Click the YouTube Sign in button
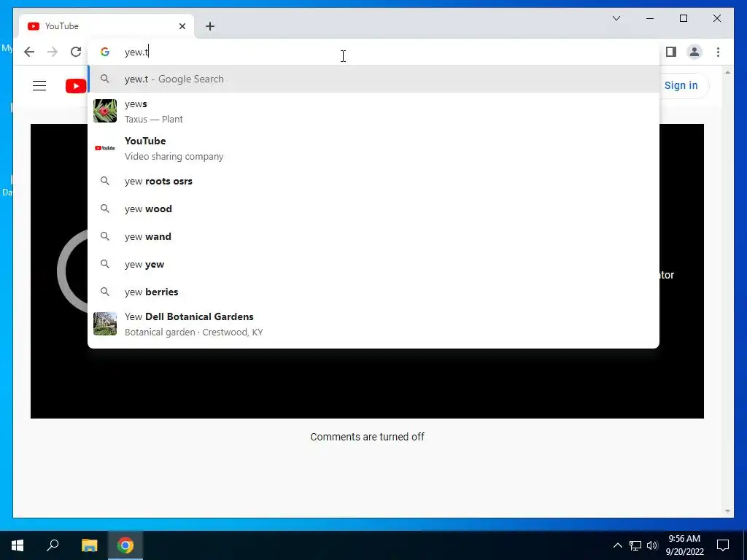 [681, 86]
